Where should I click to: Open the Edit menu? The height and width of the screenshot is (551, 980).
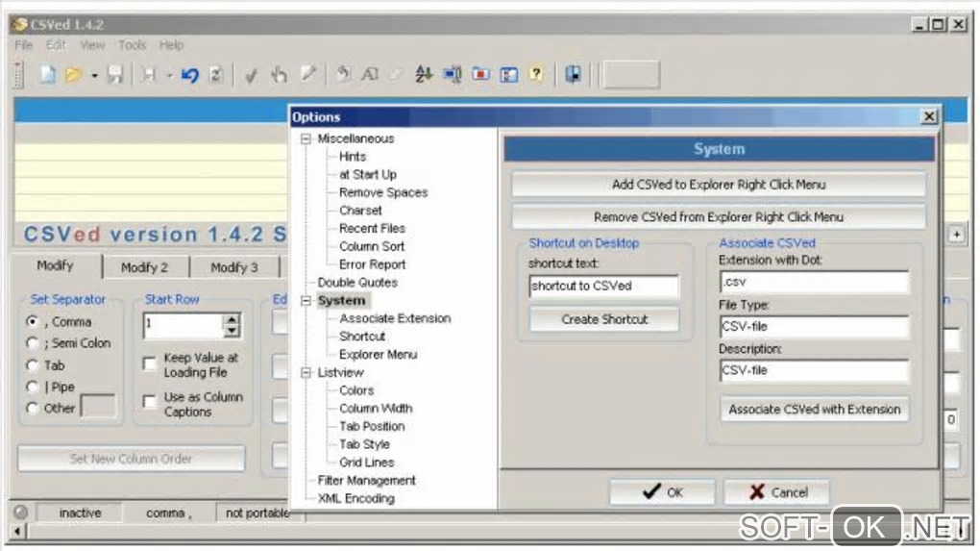(56, 45)
